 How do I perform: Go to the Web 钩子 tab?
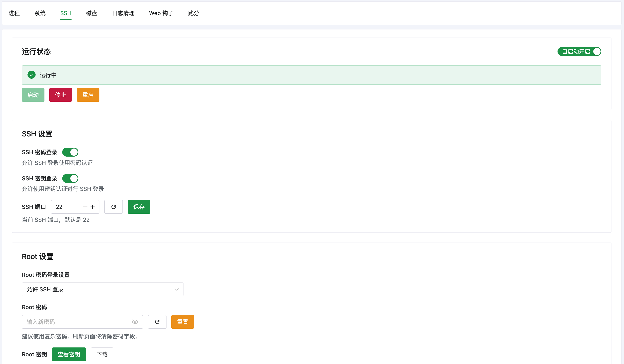point(161,13)
